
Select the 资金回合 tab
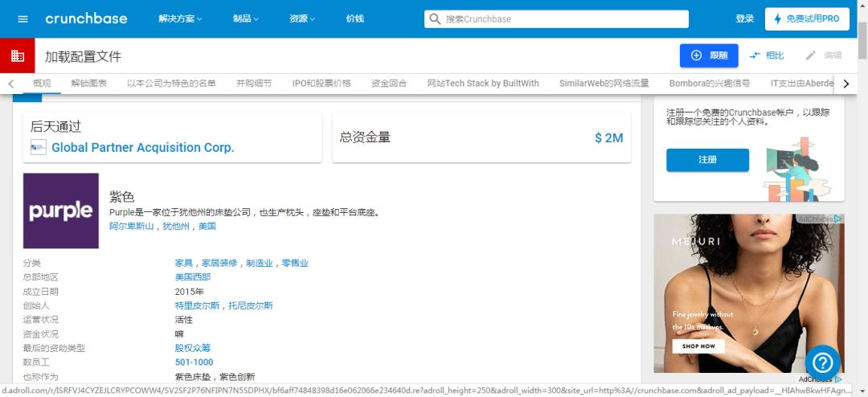pyautogui.click(x=389, y=84)
